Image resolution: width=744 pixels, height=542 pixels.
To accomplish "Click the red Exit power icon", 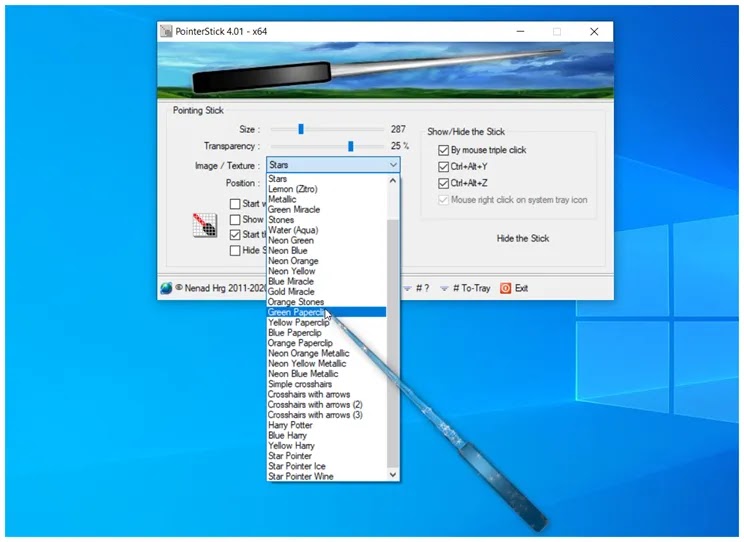I will pos(505,288).
